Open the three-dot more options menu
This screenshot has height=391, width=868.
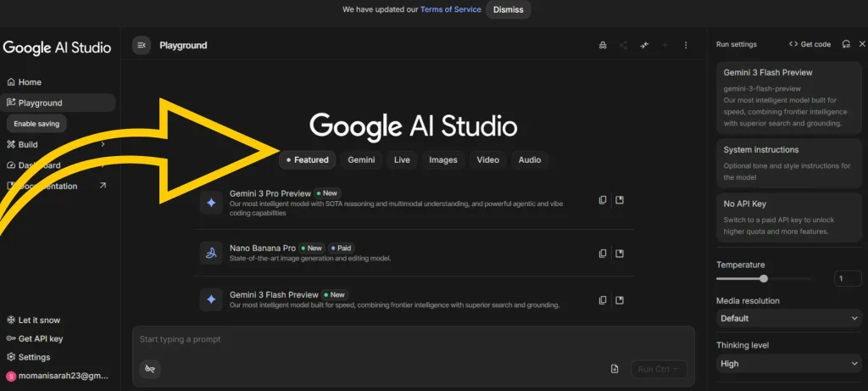pyautogui.click(x=686, y=46)
